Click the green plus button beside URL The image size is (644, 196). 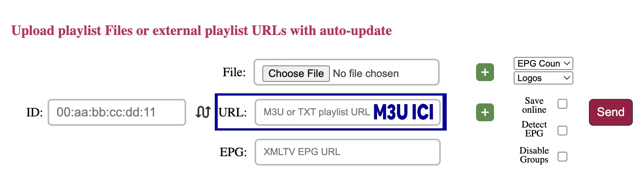(485, 112)
